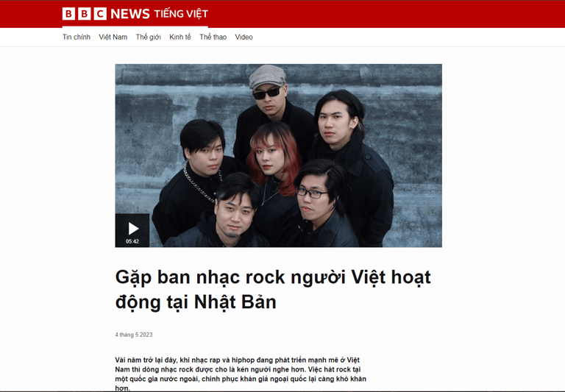Click the C block of the BBC logo
This screenshot has height=392, width=565.
tap(100, 14)
